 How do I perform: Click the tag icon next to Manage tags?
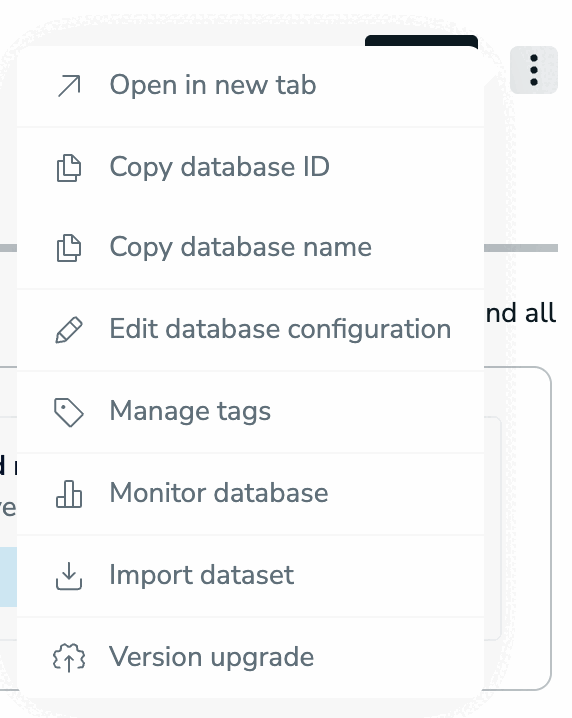tap(69, 412)
